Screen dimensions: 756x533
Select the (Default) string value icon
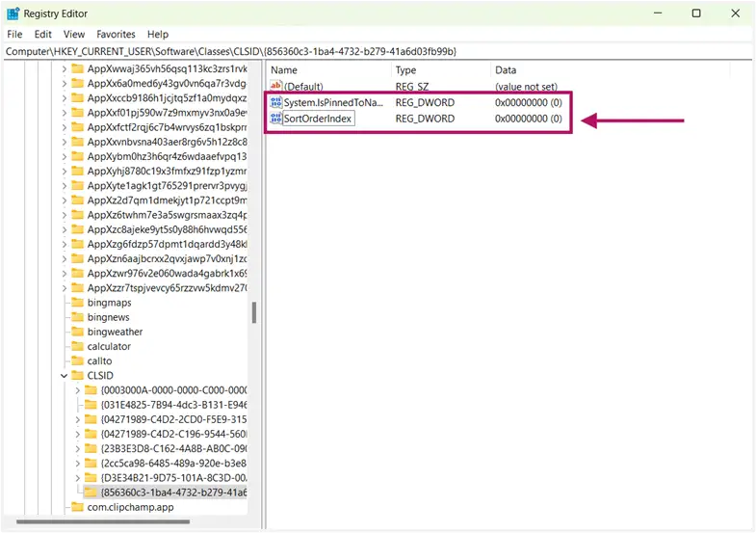[x=275, y=87]
